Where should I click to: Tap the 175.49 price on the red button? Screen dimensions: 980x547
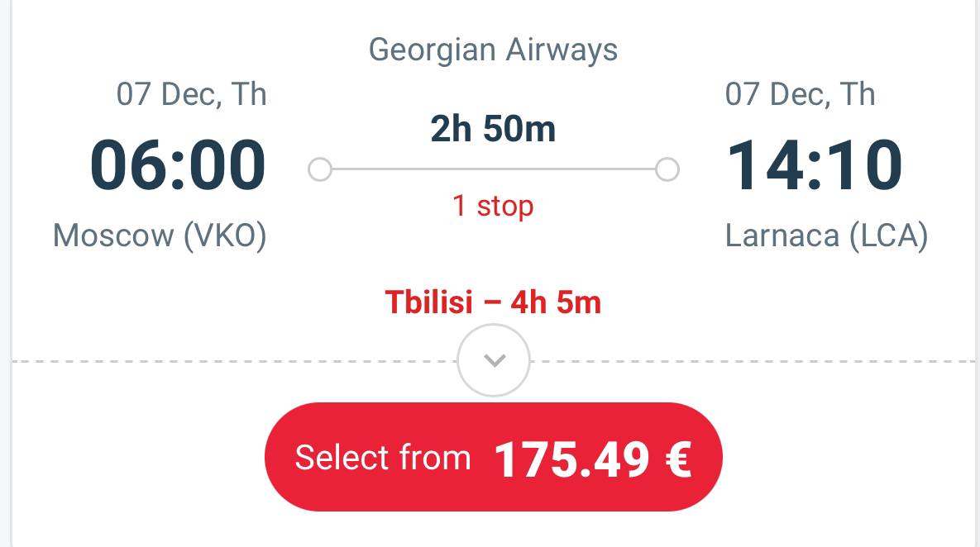[571, 459]
